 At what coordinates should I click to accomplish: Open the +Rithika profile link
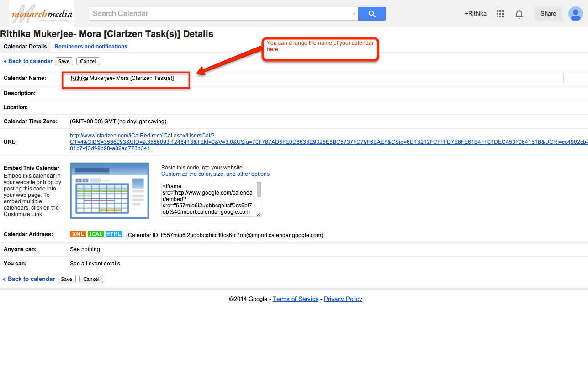[476, 14]
